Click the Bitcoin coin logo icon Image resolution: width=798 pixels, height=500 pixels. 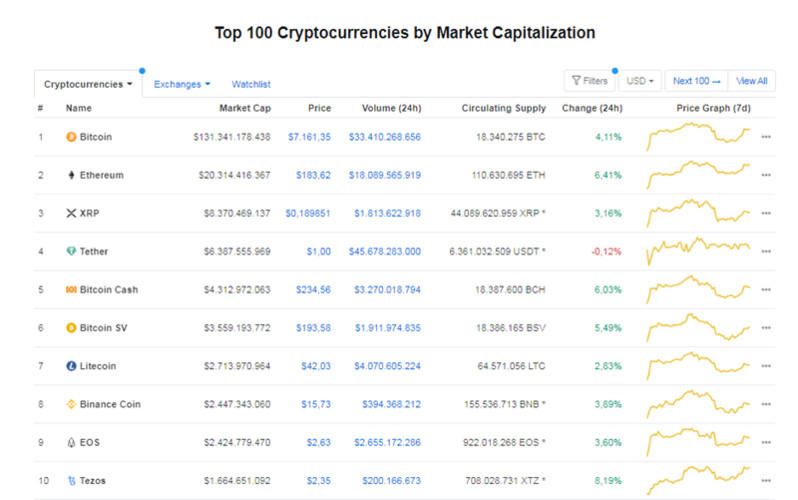(71, 137)
